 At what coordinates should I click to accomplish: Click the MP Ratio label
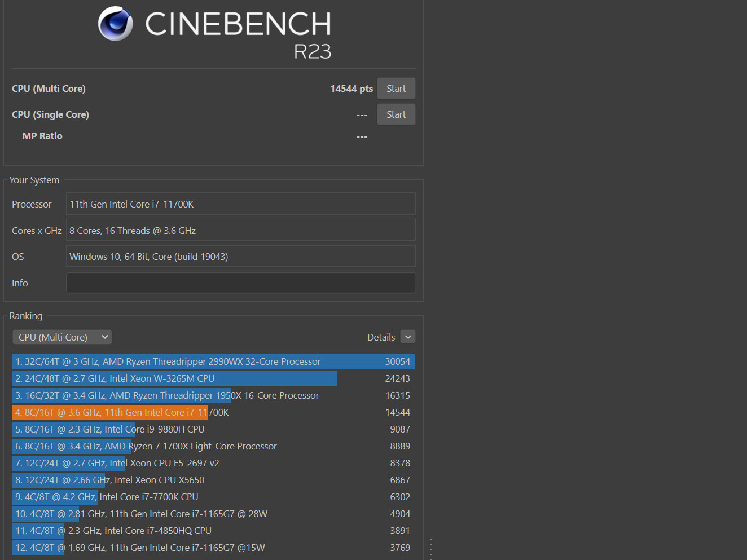pos(42,136)
